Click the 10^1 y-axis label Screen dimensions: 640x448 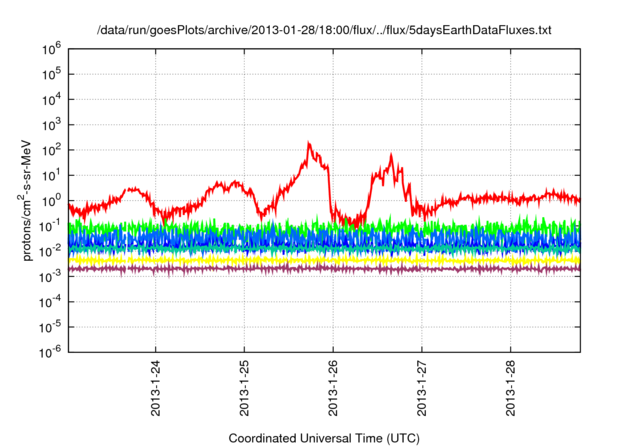coord(51,176)
